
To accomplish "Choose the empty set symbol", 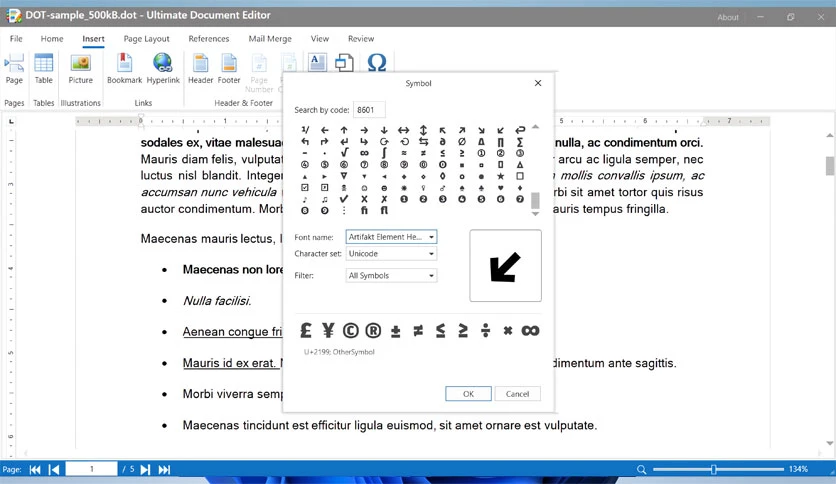I will 462,142.
